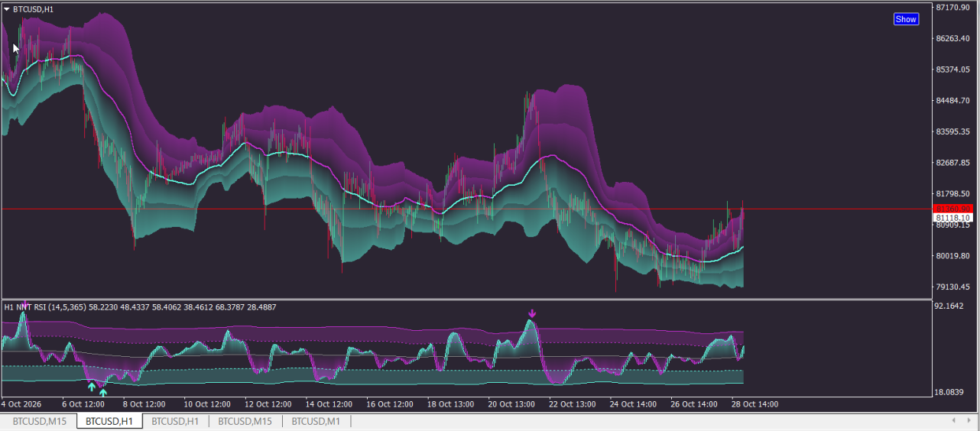Viewport: 980px width, 431px height.
Task: Click the red 81360.96 price label
Action: (x=952, y=209)
